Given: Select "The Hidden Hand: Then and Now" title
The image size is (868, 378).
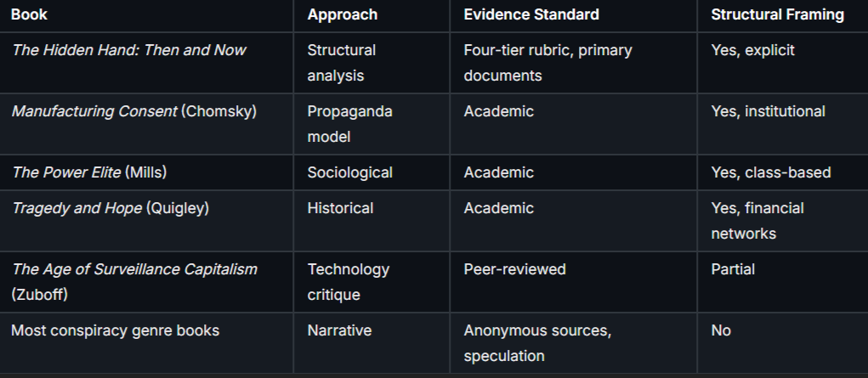Looking at the screenshot, I should click(x=128, y=50).
